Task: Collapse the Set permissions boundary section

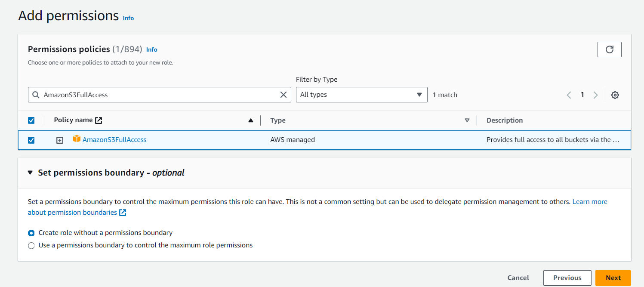Action: (30, 173)
